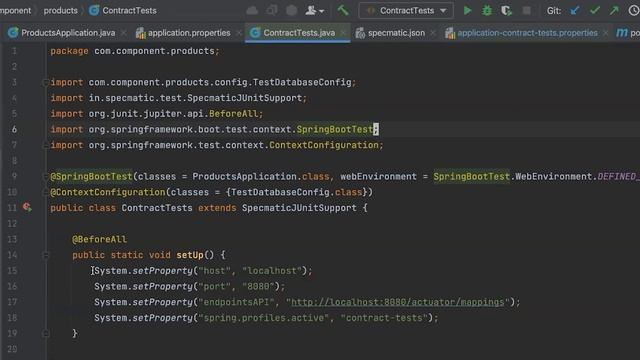Open the localhost actuator mappings link
The image size is (640, 360).
pyautogui.click(x=398, y=302)
